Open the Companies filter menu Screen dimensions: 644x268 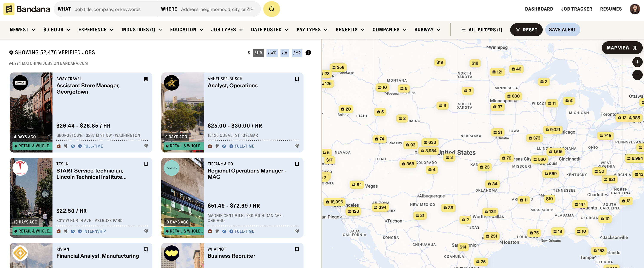point(390,30)
